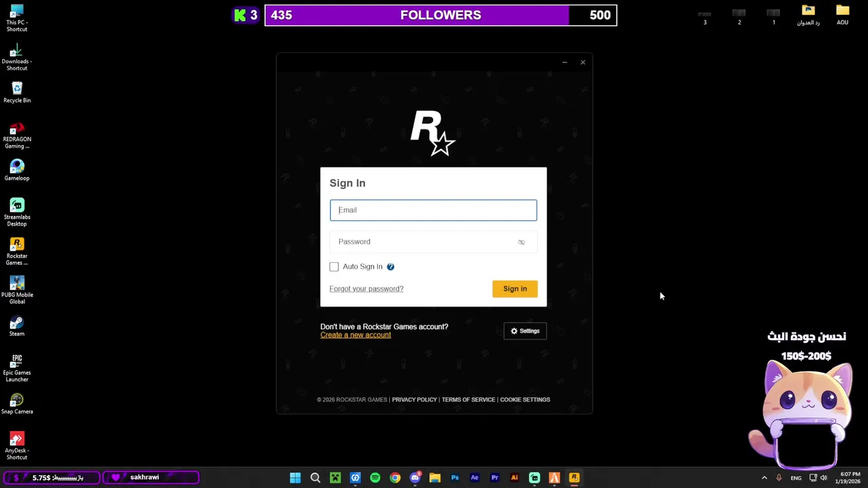Select PUBG Mobile Global desktop icon

tap(17, 291)
